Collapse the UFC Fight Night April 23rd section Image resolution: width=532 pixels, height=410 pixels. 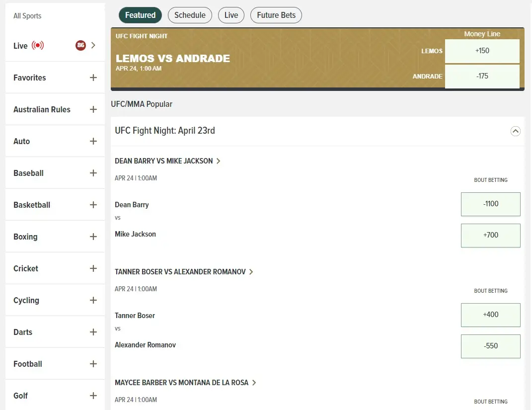(516, 131)
